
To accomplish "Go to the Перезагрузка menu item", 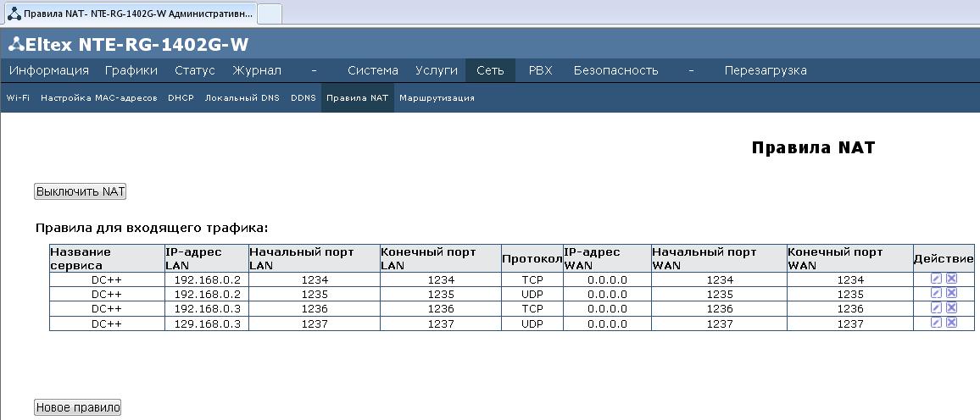I will point(765,70).
